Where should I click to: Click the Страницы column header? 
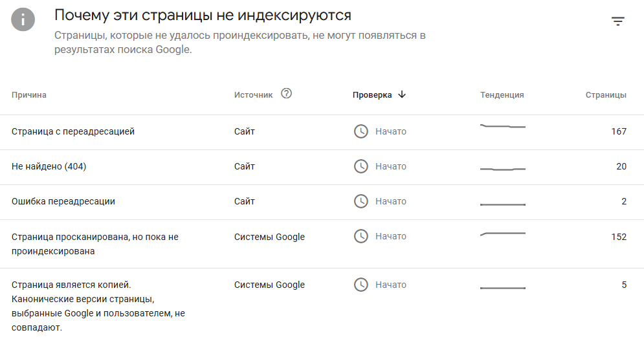point(606,95)
